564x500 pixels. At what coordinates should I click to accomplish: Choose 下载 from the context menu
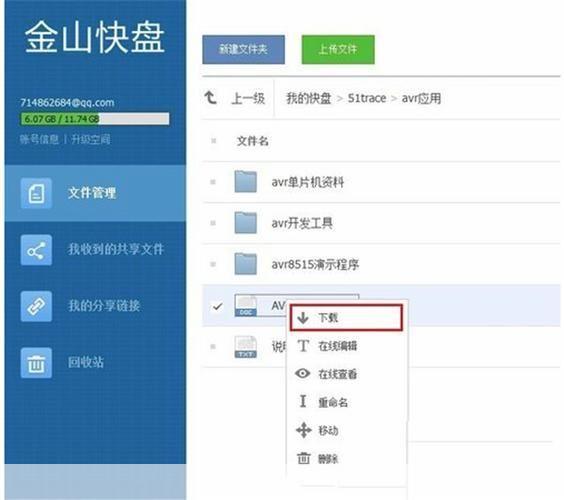pos(346,318)
